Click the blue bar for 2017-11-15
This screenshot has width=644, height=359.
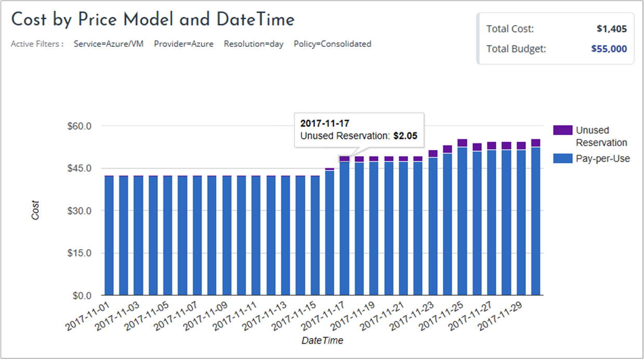tap(316, 236)
